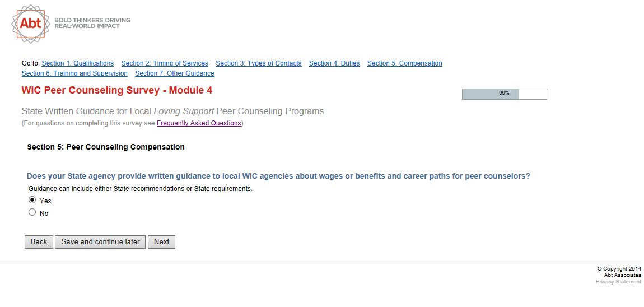The width and height of the screenshot is (644, 307).
Task: Select the Yes radio button
Action: [32, 200]
